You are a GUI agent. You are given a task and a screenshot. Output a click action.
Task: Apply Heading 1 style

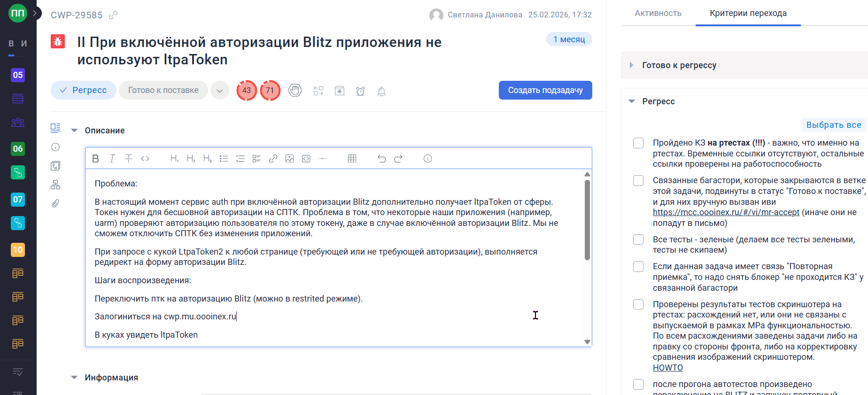(x=174, y=159)
